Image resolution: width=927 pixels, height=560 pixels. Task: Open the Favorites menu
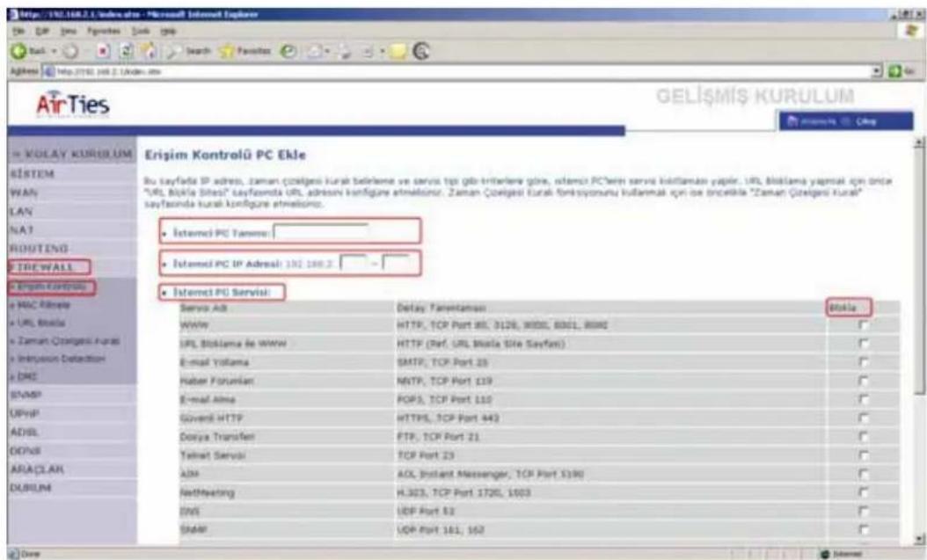[x=104, y=31]
